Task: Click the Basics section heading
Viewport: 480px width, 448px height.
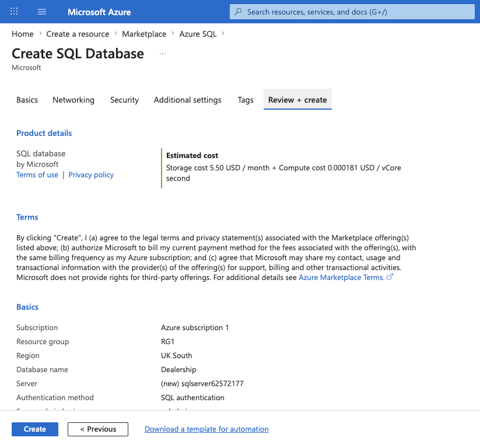Action: click(27, 307)
